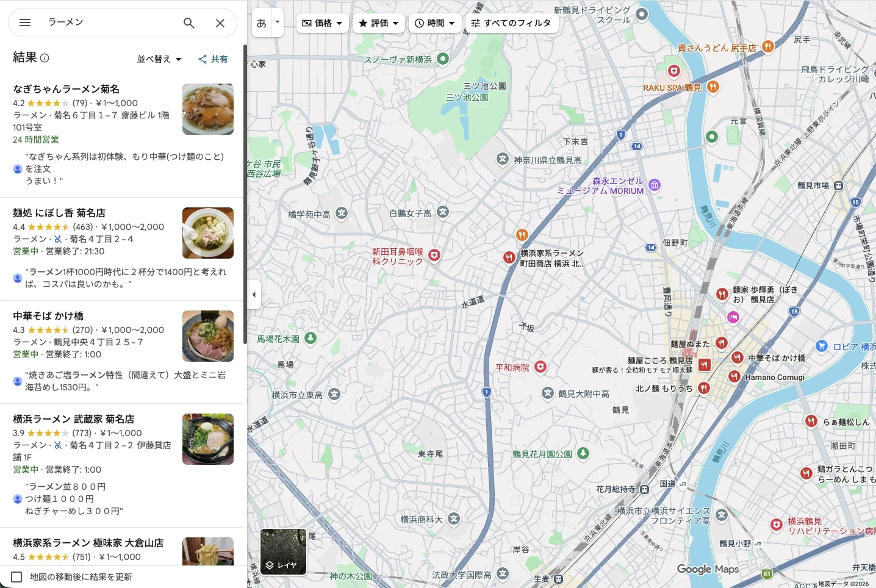Open the hamburger menu beside the search box
876x588 pixels.
(25, 23)
